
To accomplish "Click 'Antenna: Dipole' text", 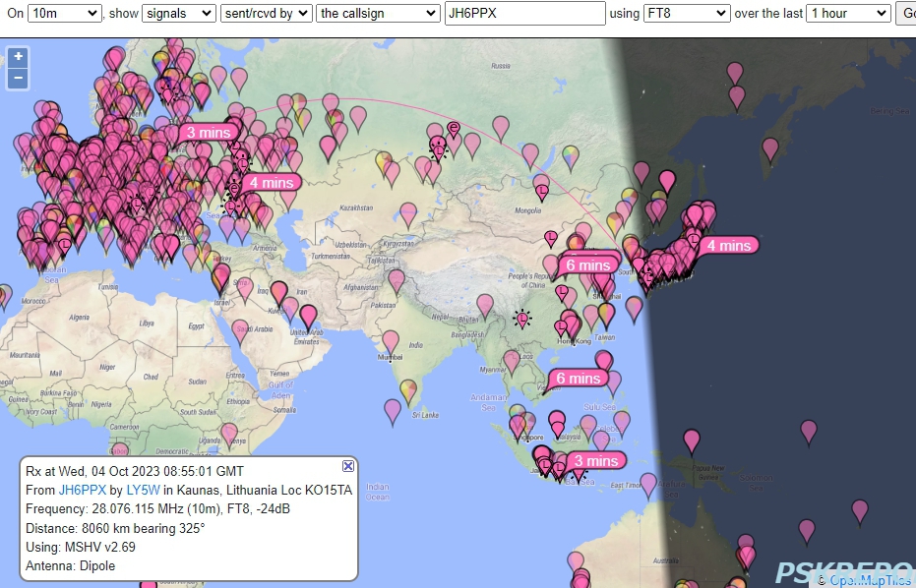I will [x=71, y=565].
